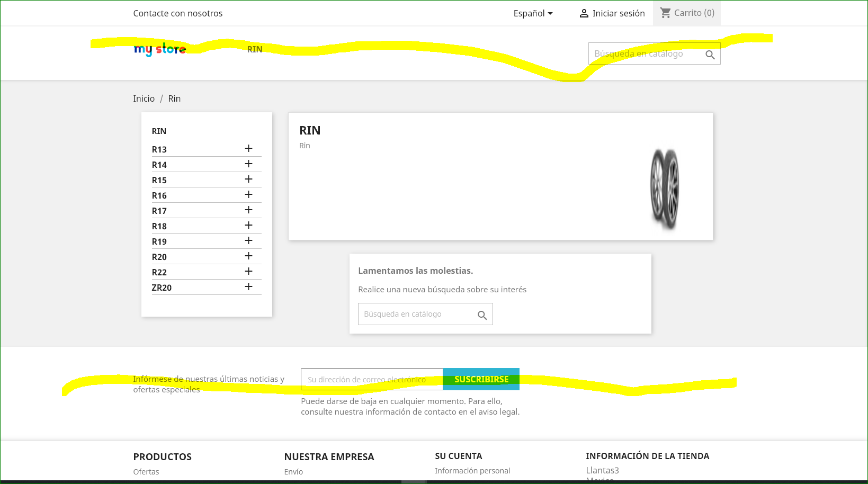Viewport: 868px width, 484px height.
Task: Open the Ofertas footer link
Action: tap(146, 472)
